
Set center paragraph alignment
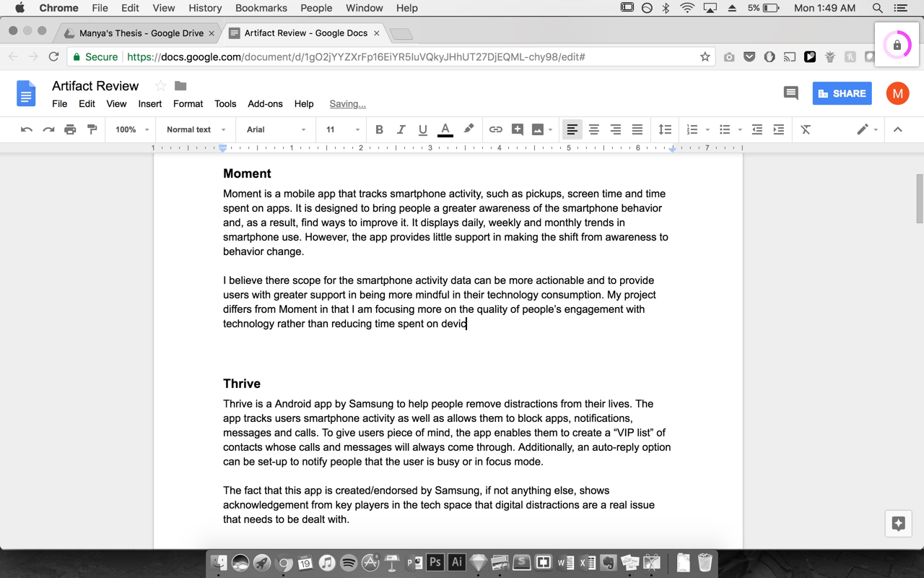click(593, 129)
